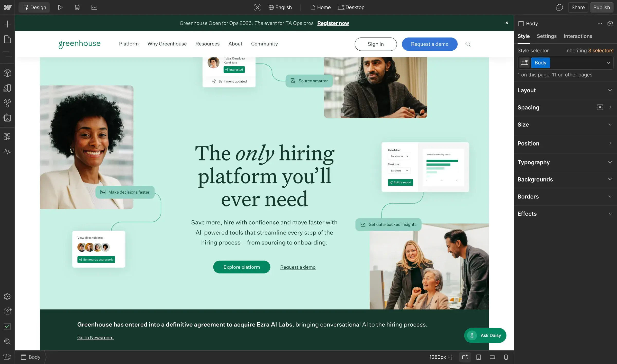This screenshot has height=364, width=617.
Task: Switch to the Tablet breakpoint
Action: click(478, 357)
